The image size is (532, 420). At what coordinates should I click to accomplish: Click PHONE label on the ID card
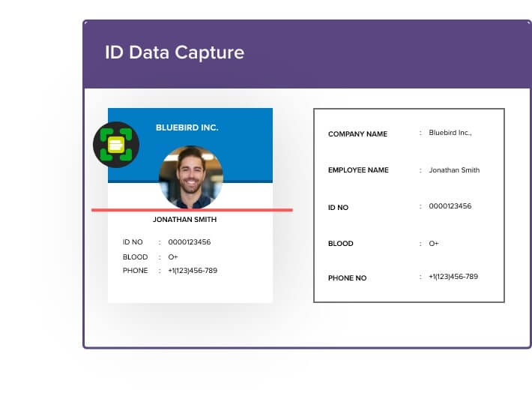click(135, 271)
